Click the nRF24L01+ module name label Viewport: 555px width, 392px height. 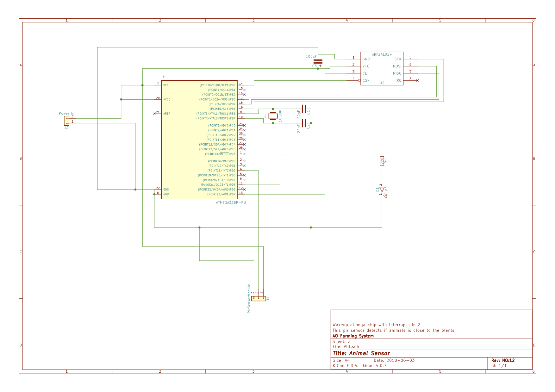coord(382,55)
